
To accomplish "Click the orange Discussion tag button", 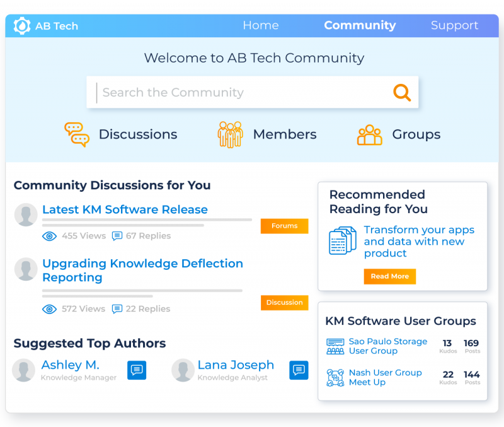I will click(x=285, y=303).
